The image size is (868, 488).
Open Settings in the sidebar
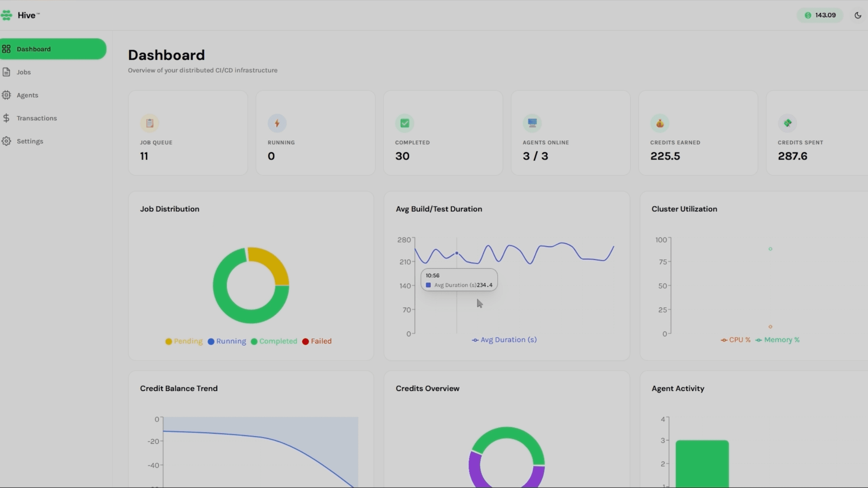30,141
